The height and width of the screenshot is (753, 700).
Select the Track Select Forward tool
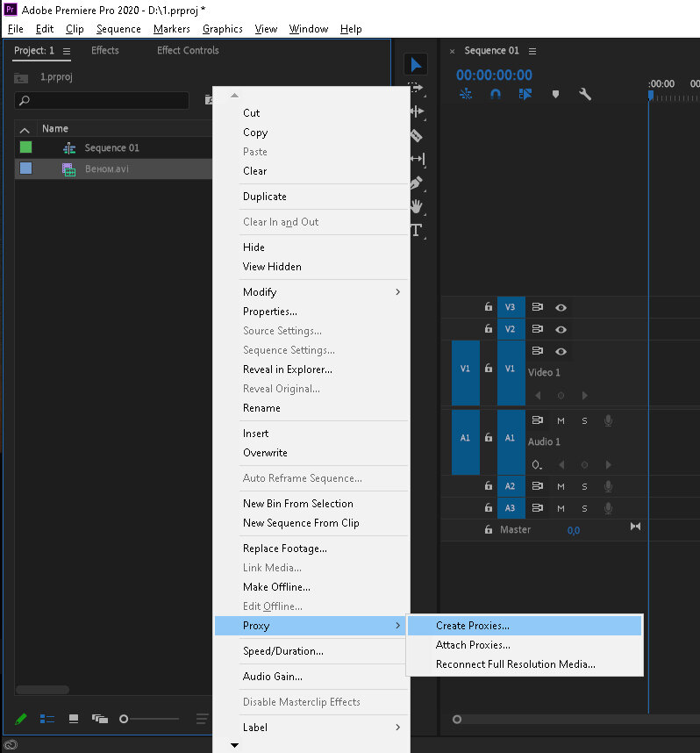(x=418, y=88)
